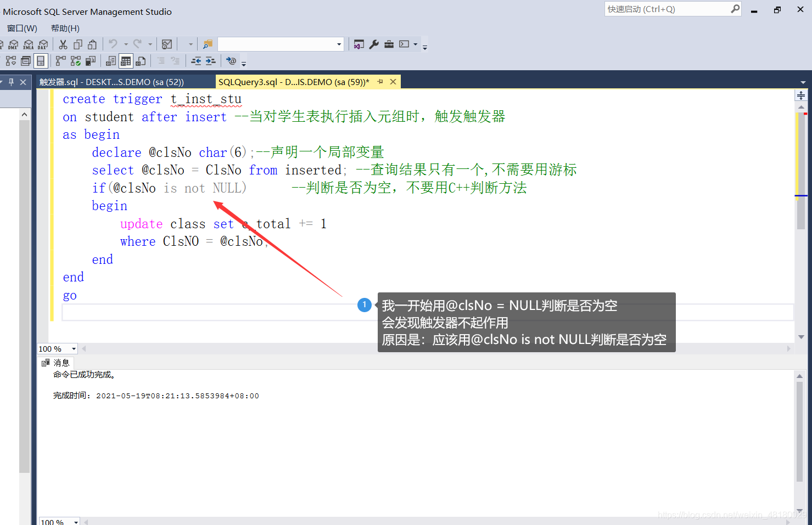
Task: Click the editor vertical scrollbar thumb
Action: [801, 170]
